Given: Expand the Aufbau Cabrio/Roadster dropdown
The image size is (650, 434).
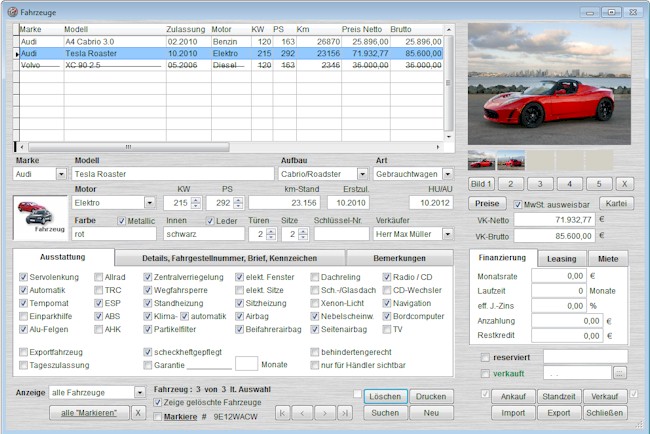Looking at the screenshot, I should click(362, 173).
